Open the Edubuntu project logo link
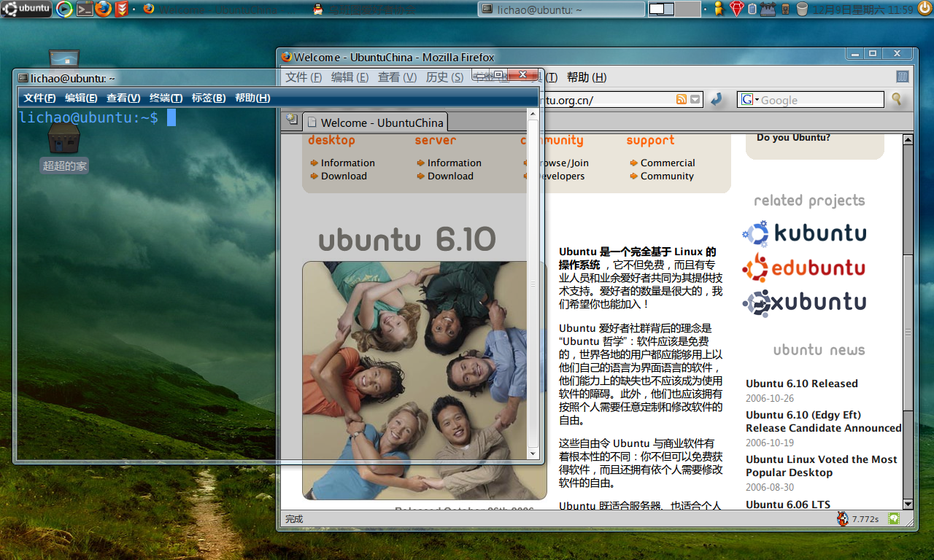 coord(804,268)
